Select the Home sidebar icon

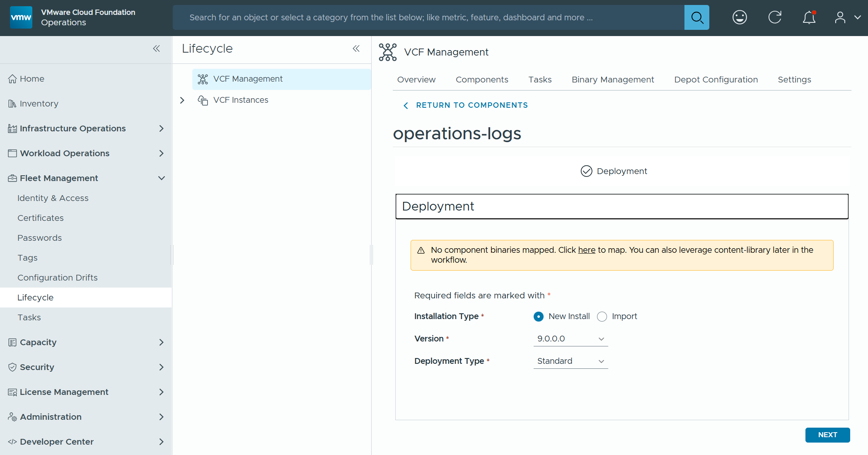12,78
